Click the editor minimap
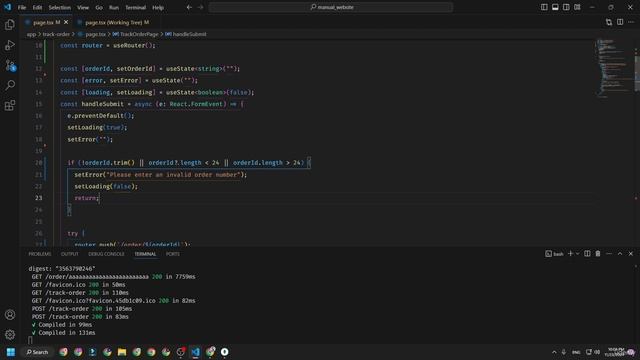This screenshot has width=640, height=360. pos(613,68)
